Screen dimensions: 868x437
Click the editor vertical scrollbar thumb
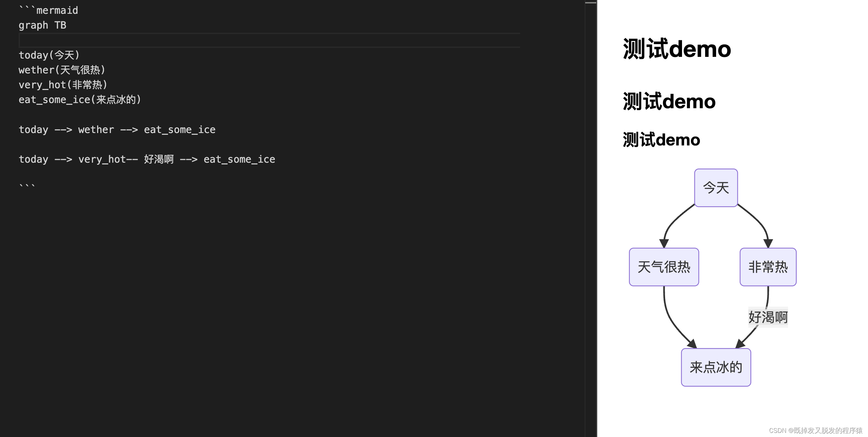[x=590, y=3]
